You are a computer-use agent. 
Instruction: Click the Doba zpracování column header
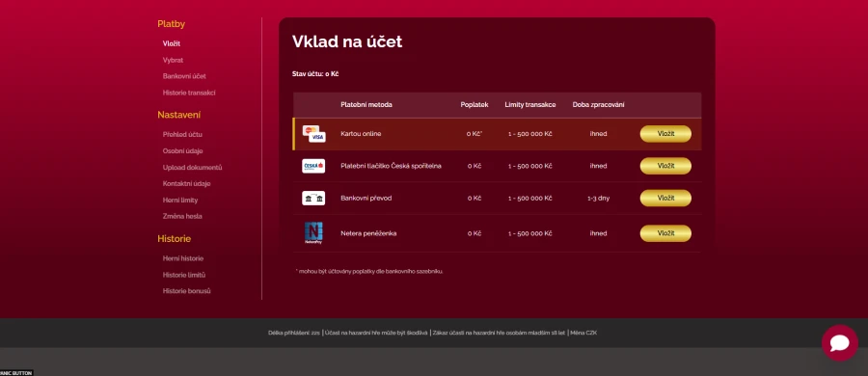click(x=598, y=105)
